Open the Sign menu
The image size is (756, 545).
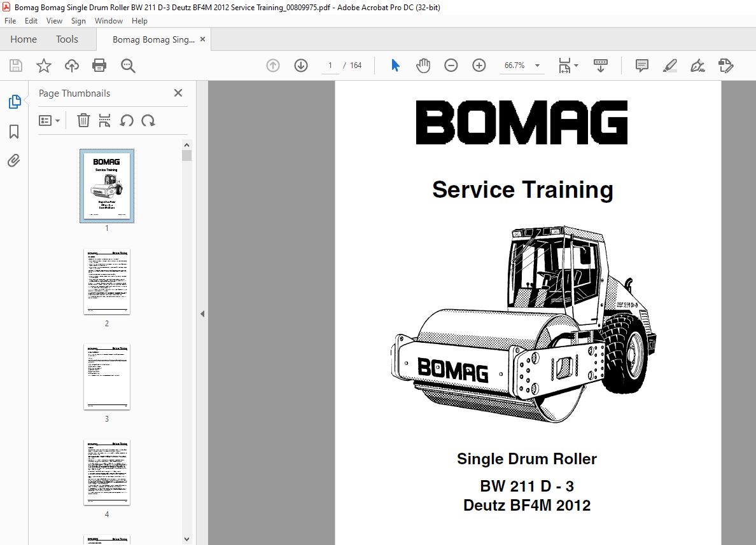pyautogui.click(x=78, y=21)
